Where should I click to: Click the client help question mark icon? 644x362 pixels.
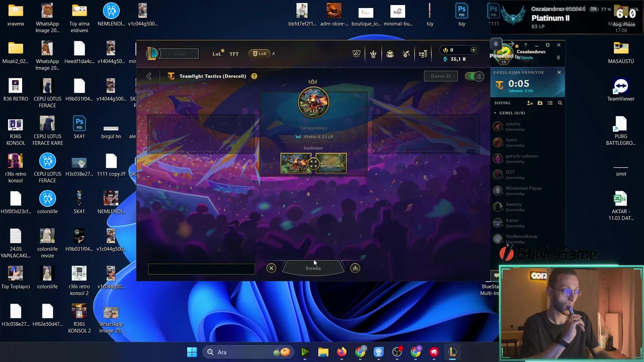click(x=526, y=45)
